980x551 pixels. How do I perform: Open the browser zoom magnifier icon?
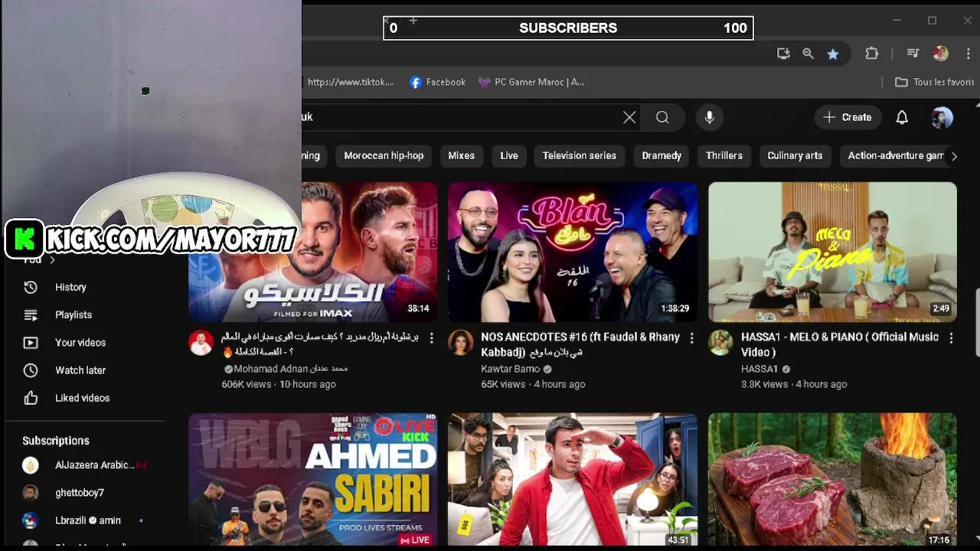pyautogui.click(x=808, y=54)
